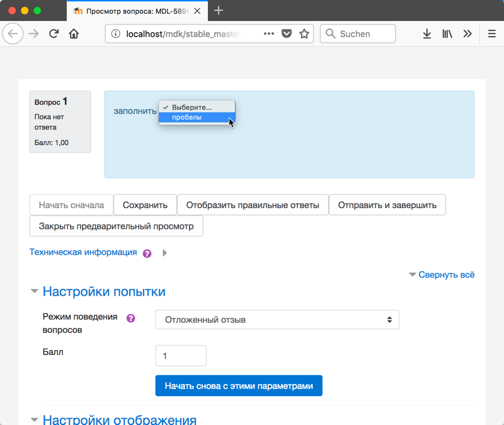Open the downloads panel

tap(427, 33)
